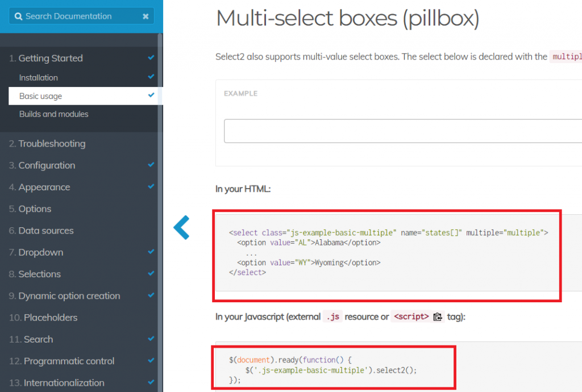Click checkmark beside sidebar Search item
The image size is (582, 392).
tap(151, 339)
